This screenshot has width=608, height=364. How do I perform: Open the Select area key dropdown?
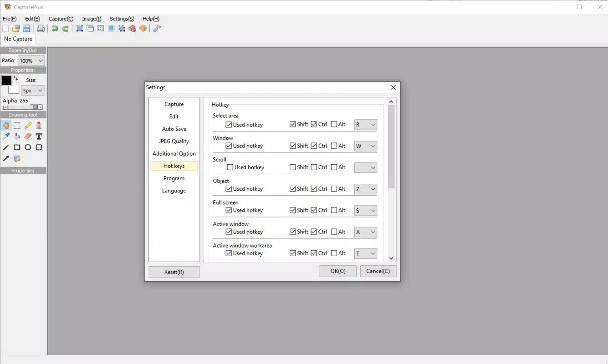click(x=366, y=125)
